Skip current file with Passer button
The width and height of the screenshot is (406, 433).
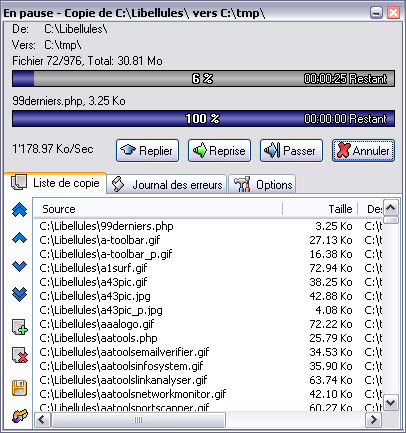(291, 151)
